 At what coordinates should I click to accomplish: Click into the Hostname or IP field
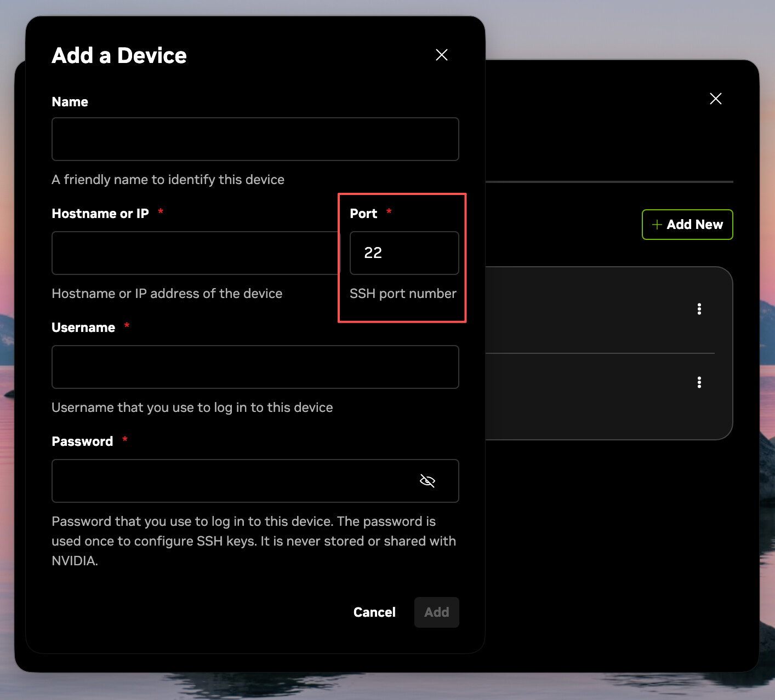(x=195, y=253)
